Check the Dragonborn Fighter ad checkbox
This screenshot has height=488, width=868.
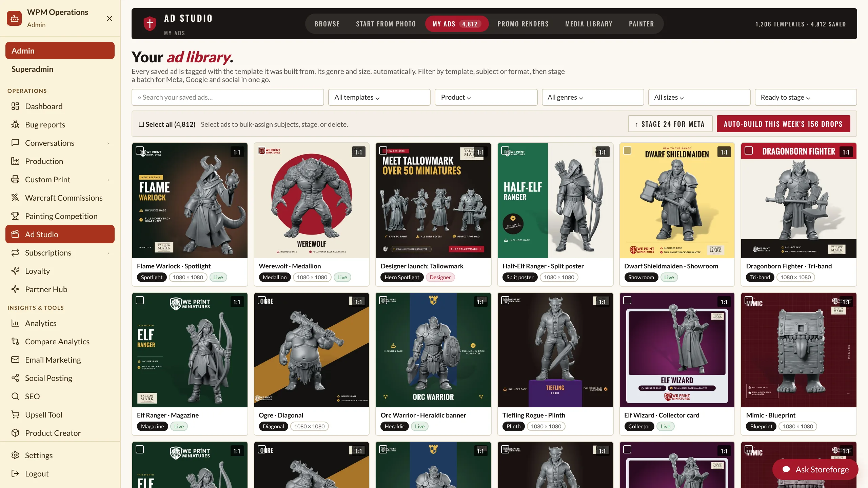(x=749, y=150)
